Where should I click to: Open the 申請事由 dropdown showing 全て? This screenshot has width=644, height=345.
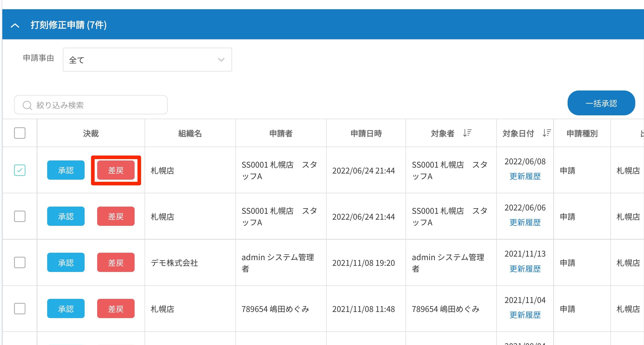pyautogui.click(x=147, y=60)
